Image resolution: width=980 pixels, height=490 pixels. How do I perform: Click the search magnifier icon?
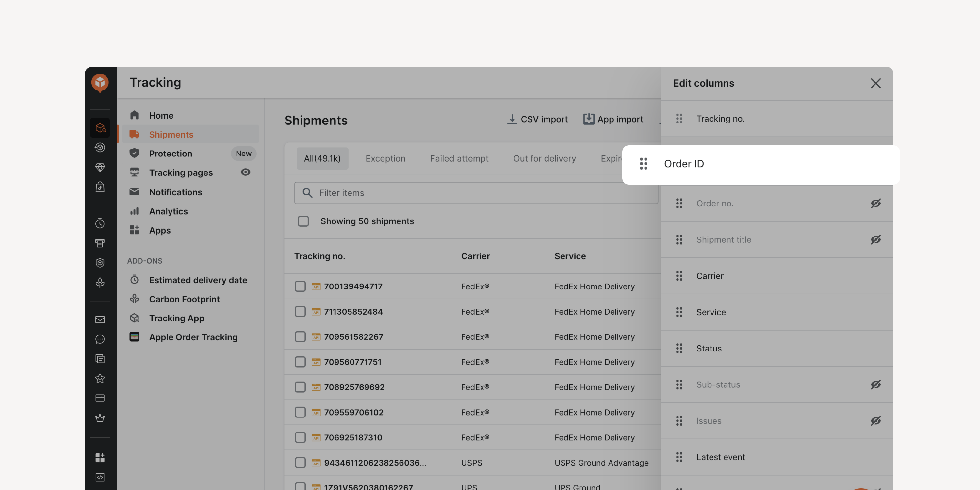click(x=307, y=193)
